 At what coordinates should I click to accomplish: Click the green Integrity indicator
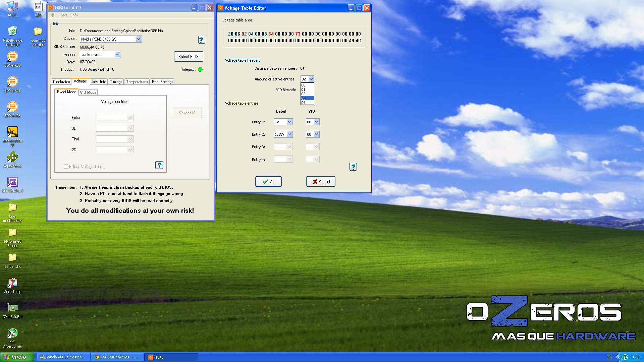(x=200, y=69)
